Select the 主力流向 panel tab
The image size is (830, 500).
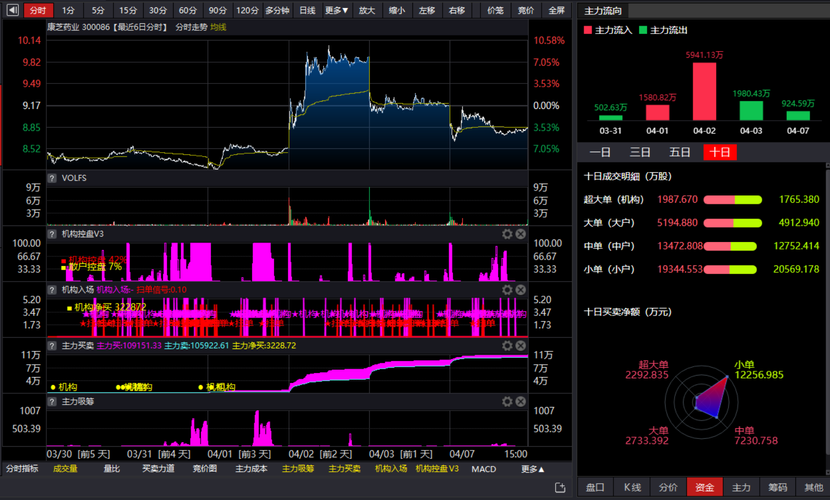pos(602,11)
